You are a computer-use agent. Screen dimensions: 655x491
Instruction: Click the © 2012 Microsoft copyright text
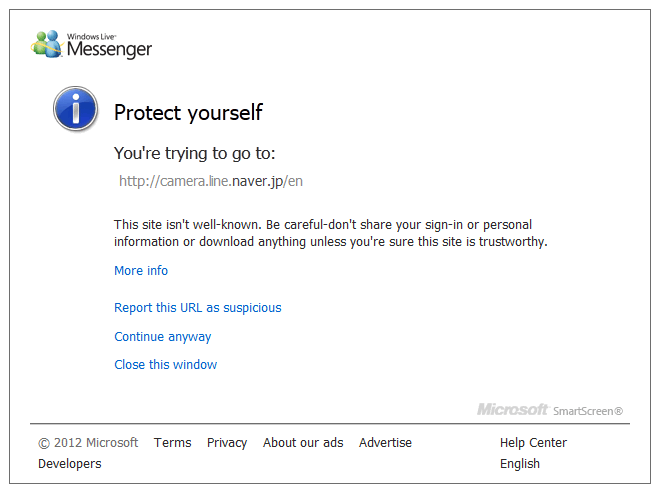coord(88,443)
